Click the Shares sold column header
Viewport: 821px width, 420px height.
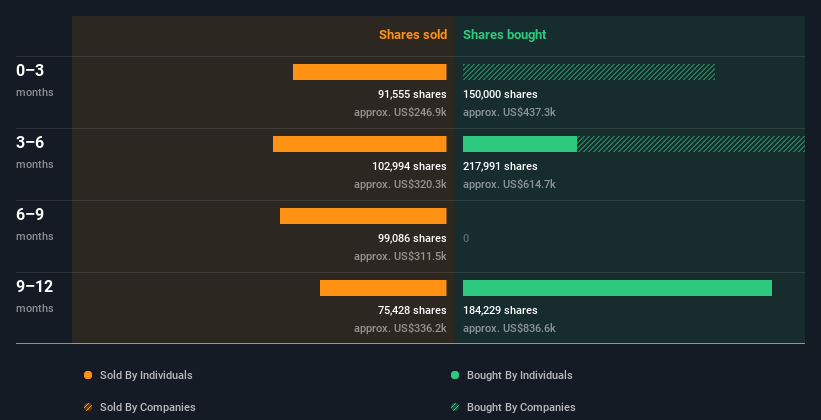[413, 35]
